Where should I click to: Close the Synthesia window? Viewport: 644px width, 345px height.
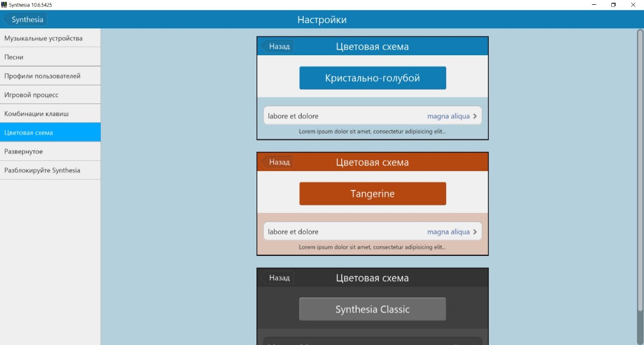point(633,5)
